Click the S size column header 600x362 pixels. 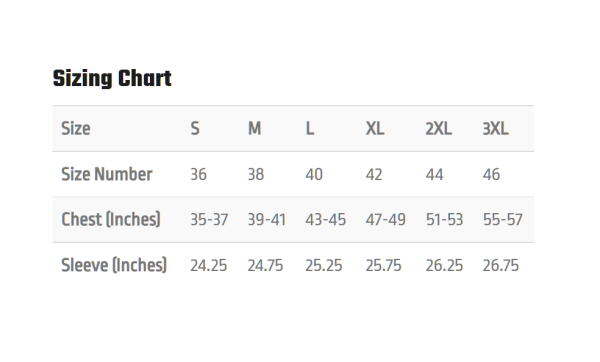click(x=195, y=129)
